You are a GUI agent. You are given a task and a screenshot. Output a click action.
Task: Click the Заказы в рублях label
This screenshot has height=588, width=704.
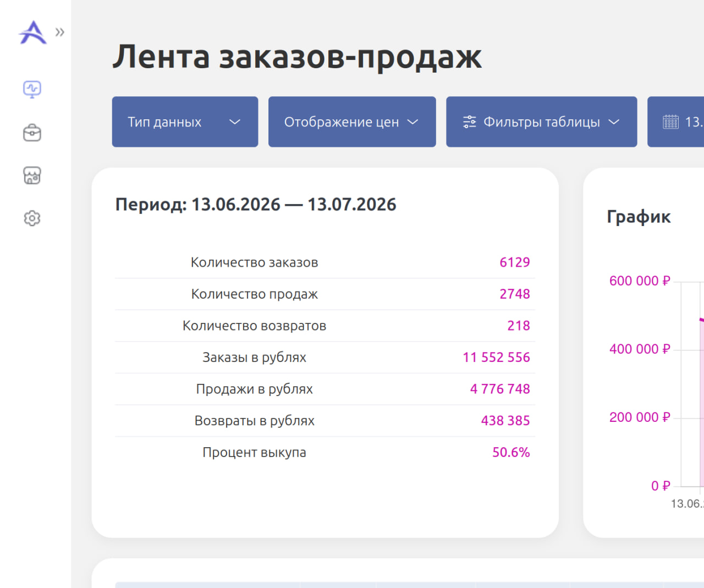click(x=255, y=358)
